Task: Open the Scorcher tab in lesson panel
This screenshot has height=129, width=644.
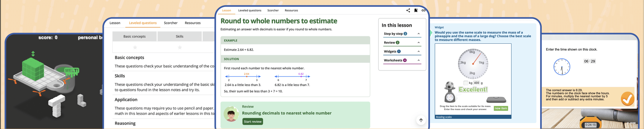Action: tap(273, 10)
